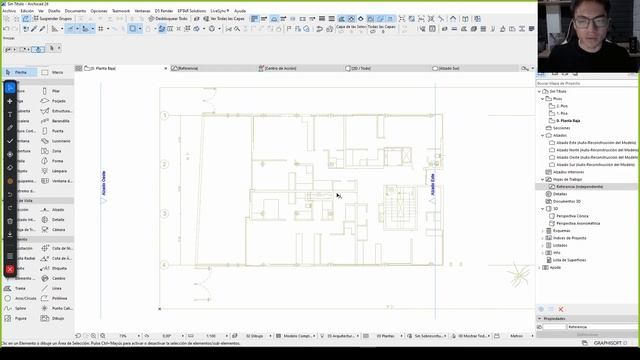
Task: Expand the Listados tree node
Action: pos(543,245)
